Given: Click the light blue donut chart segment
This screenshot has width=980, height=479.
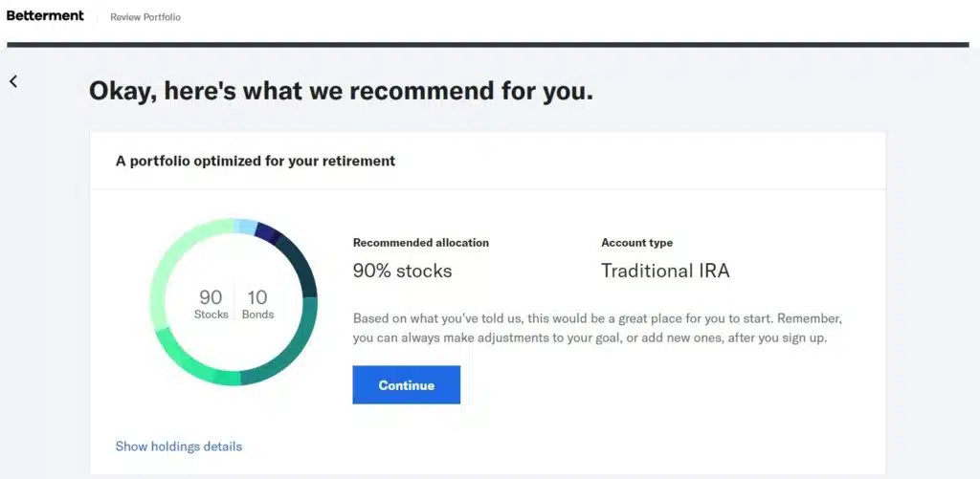Looking at the screenshot, I should pos(246,228).
